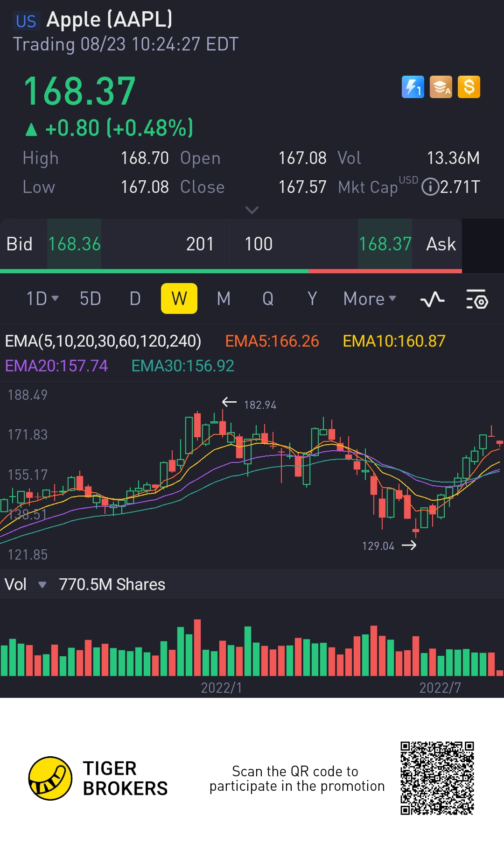Open EMA(5,10,20,30,60,120,240) indicator settings
Image resolution: width=504 pixels, height=859 pixels.
(x=103, y=341)
